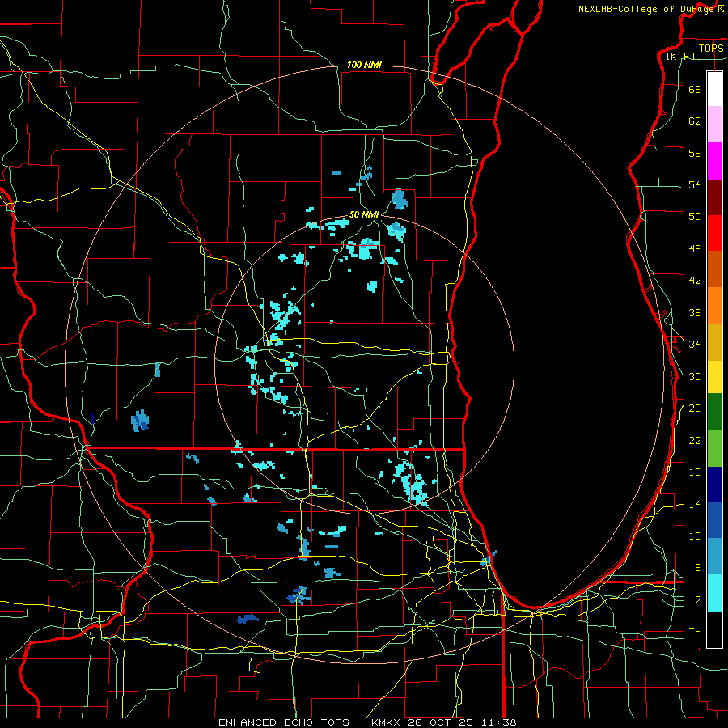728x728 pixels.
Task: Select the 22 legend value
Action: [695, 440]
